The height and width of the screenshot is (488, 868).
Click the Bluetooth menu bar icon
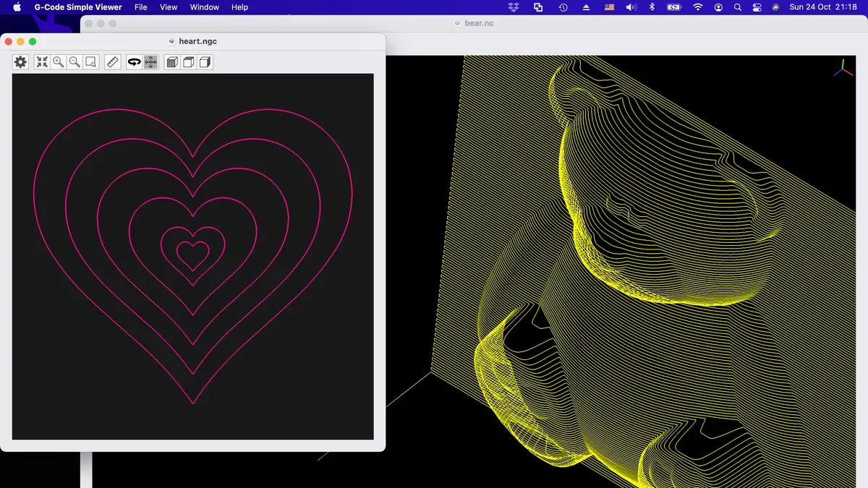(x=651, y=7)
